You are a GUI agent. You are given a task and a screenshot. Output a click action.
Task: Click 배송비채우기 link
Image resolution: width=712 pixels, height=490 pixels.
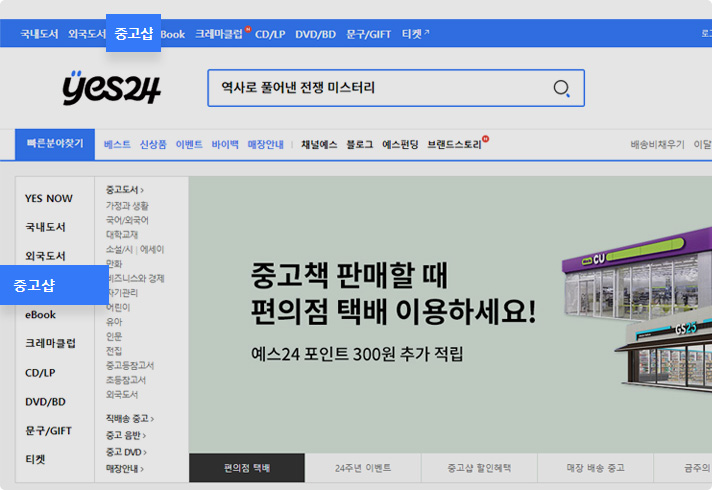click(657, 144)
